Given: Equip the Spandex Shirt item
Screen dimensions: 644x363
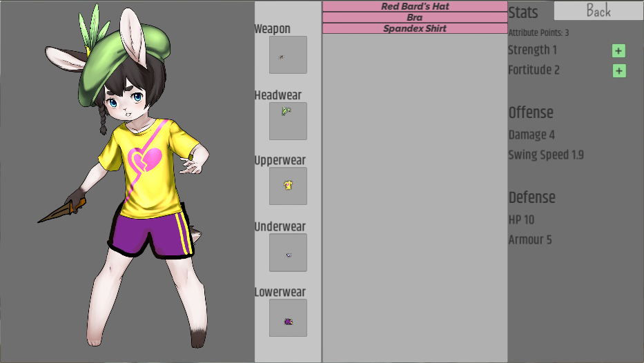Looking at the screenshot, I should (x=415, y=28).
